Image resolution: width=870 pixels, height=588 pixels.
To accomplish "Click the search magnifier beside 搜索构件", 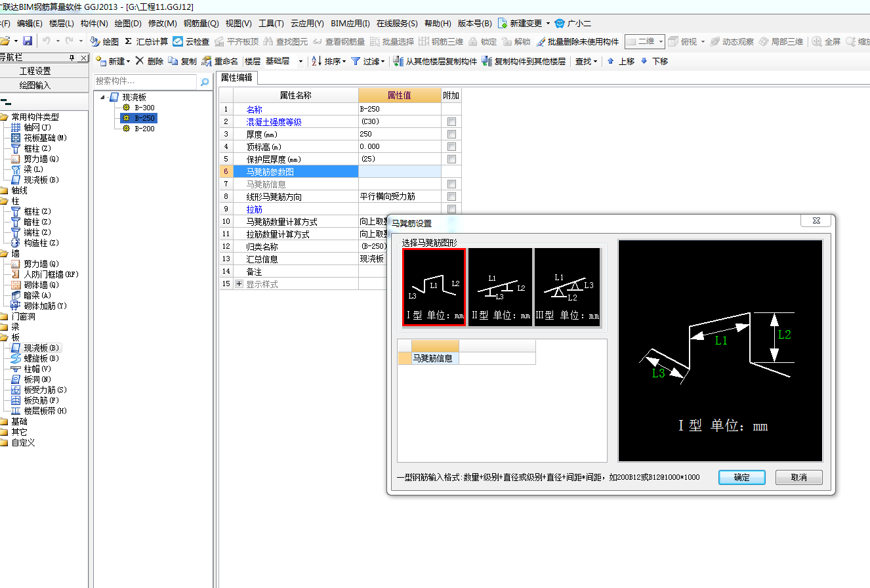I will 205,82.
